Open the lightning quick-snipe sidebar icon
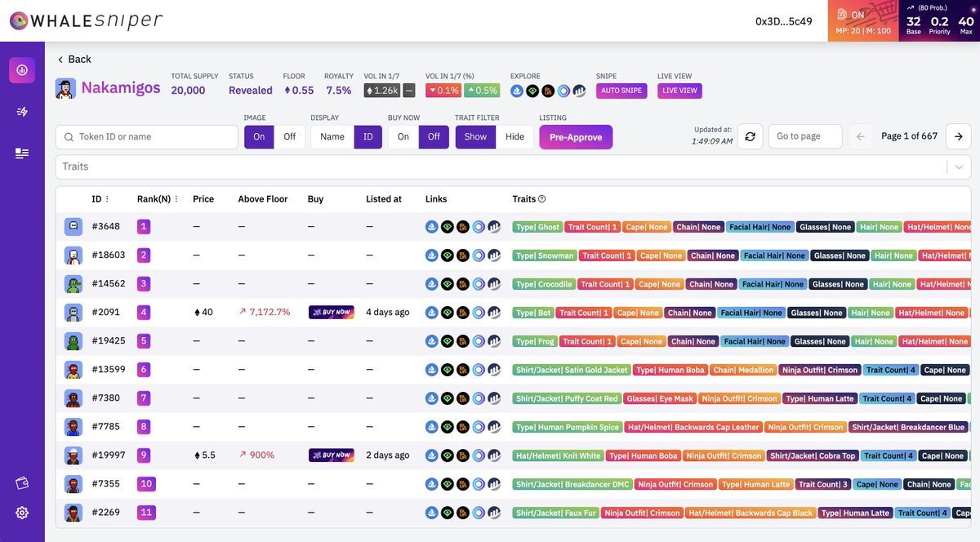980x542 pixels. click(22, 112)
